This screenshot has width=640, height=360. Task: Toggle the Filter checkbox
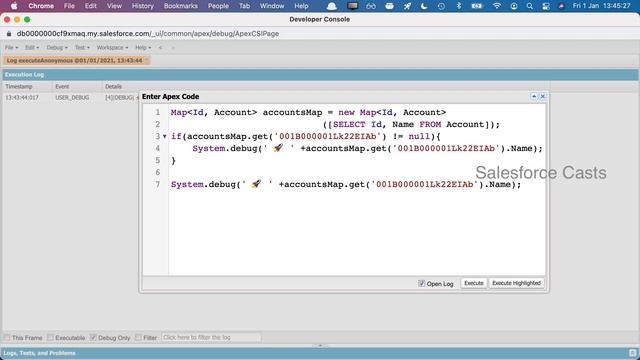138,337
